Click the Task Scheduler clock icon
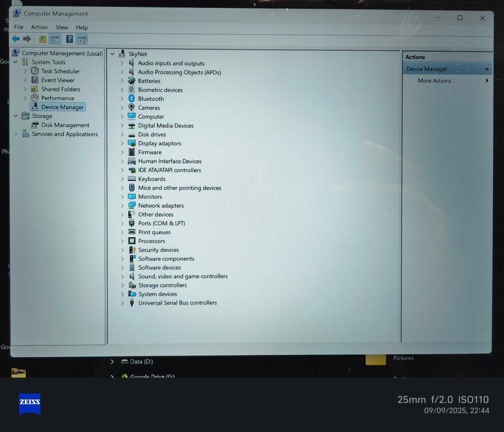Image resolution: width=504 pixels, height=432 pixels. point(35,71)
